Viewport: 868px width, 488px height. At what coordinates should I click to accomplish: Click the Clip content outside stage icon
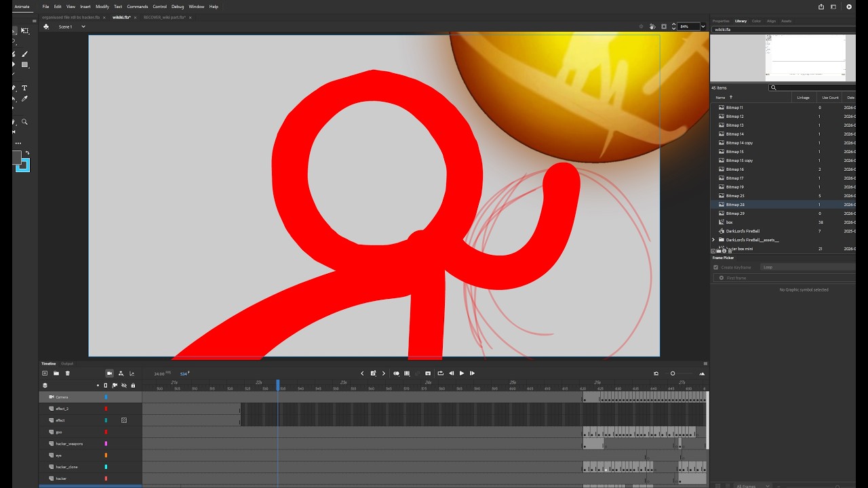(663, 26)
